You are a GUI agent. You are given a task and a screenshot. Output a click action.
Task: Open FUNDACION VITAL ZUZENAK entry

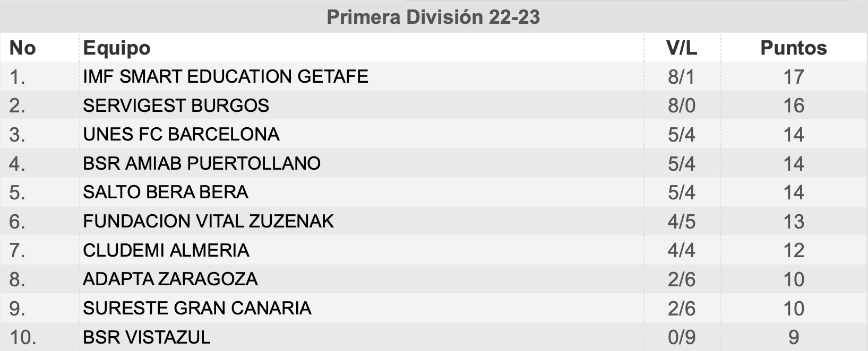(x=209, y=221)
